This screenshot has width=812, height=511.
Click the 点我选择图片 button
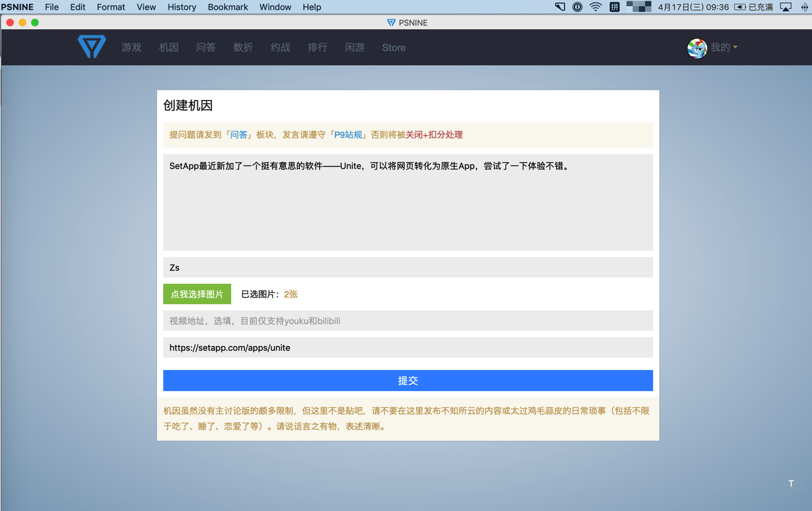click(x=197, y=294)
